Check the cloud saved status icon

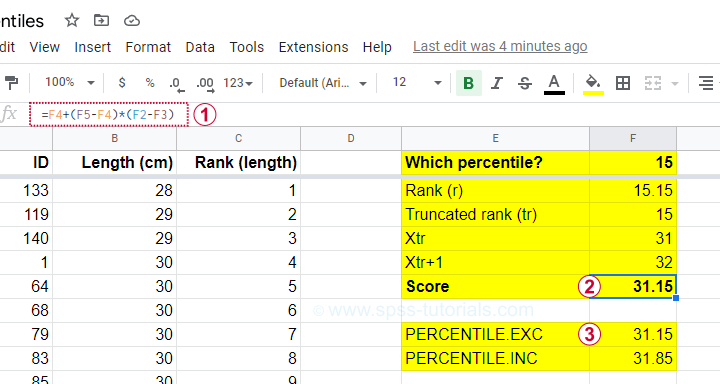tap(132, 21)
